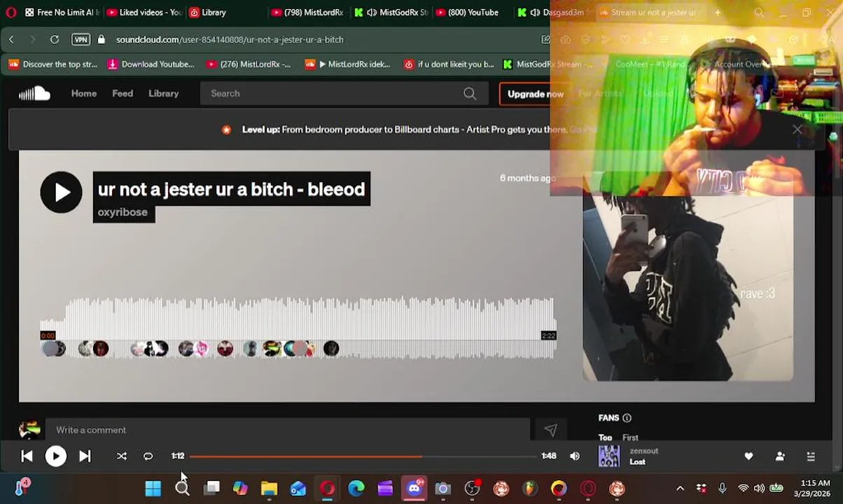Skip to next track in player bar
Screen dimensions: 843x504
click(x=85, y=456)
